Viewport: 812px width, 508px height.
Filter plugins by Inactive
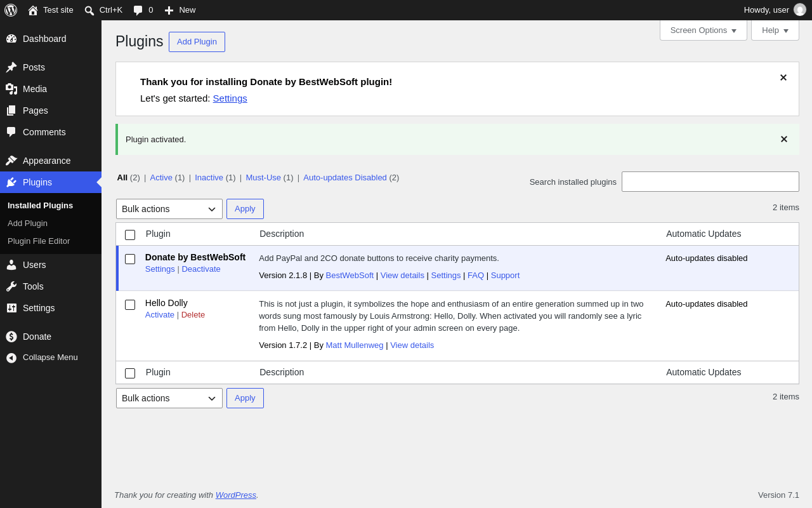209,178
